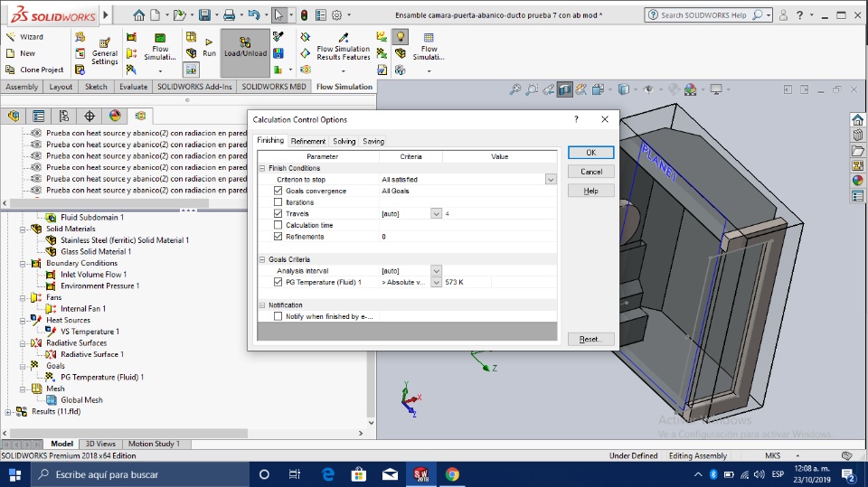
Task: Click OK in Calculation Control Options
Action: pos(590,152)
